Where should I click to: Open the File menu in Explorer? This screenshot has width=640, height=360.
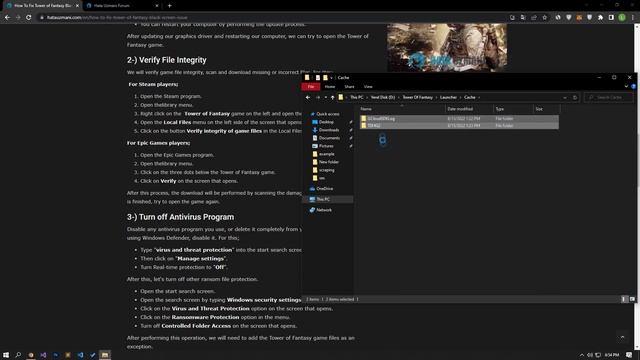[311, 87]
